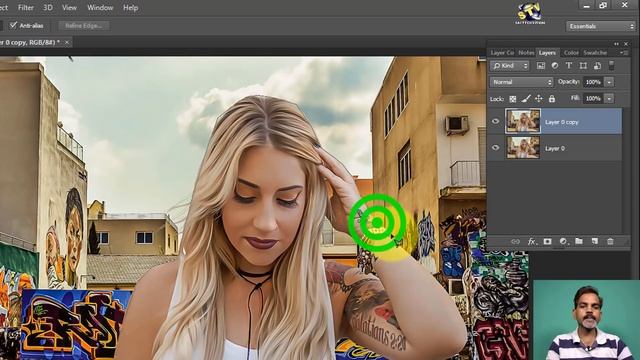The image size is (640, 360).
Task: Close the Layers panel group
Action: (x=626, y=44)
